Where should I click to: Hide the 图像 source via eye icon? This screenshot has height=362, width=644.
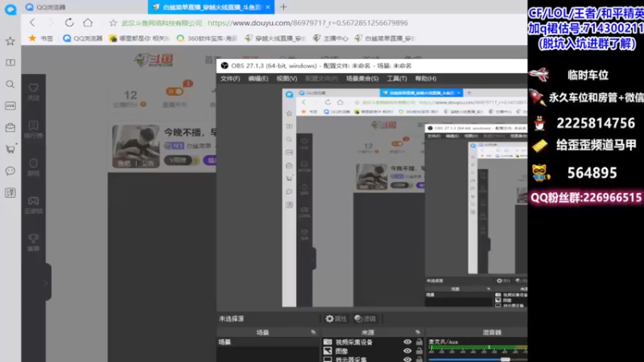click(x=407, y=351)
